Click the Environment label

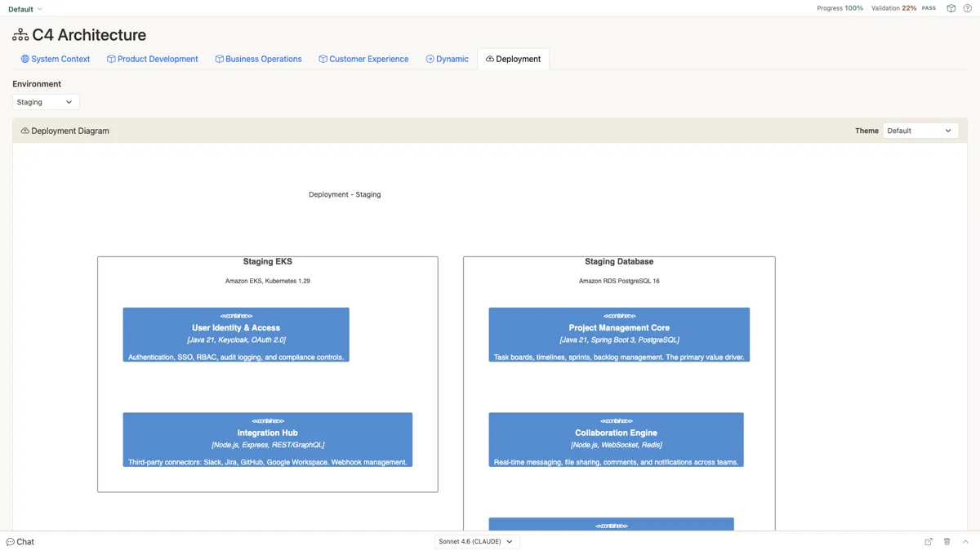37,84
